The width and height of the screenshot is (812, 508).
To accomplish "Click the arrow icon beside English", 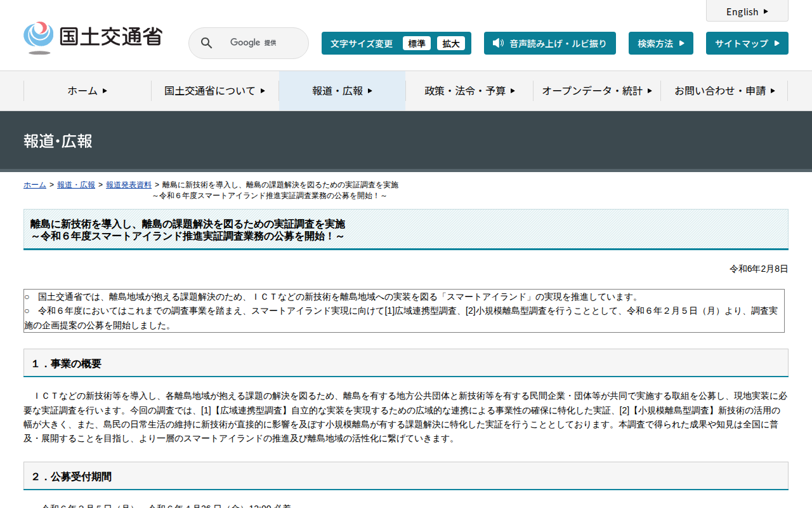I will click(x=766, y=11).
